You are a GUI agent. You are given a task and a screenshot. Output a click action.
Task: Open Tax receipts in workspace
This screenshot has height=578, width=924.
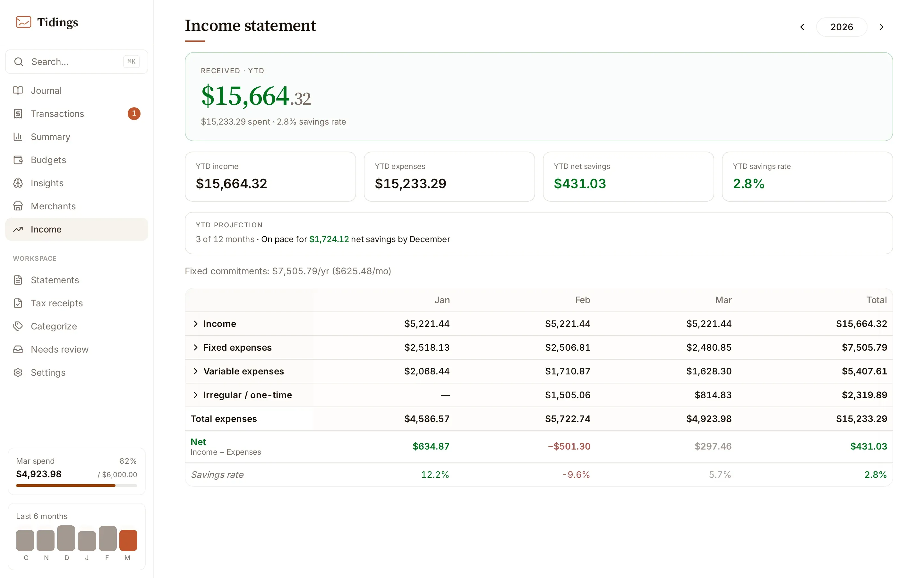76,303
